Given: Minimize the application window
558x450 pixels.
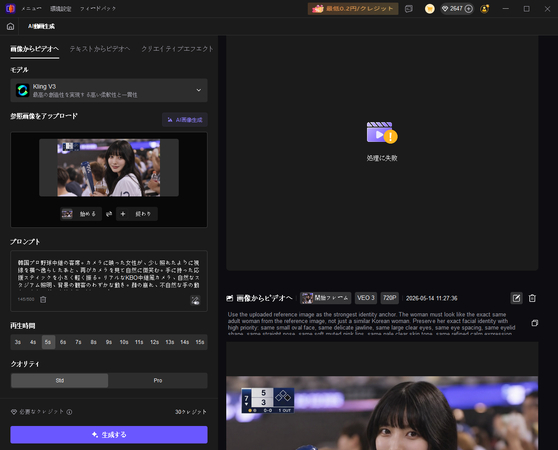Looking at the screenshot, I should click(x=505, y=9).
